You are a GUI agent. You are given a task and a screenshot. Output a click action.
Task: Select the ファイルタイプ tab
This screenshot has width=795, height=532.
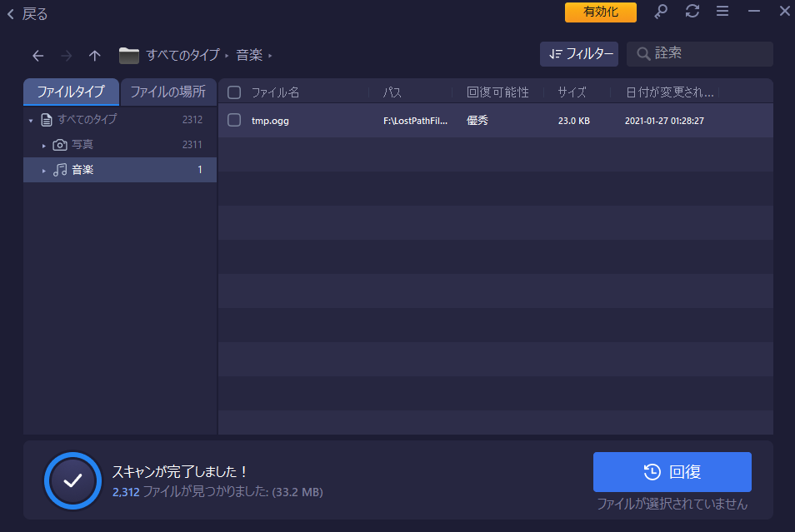(x=71, y=92)
